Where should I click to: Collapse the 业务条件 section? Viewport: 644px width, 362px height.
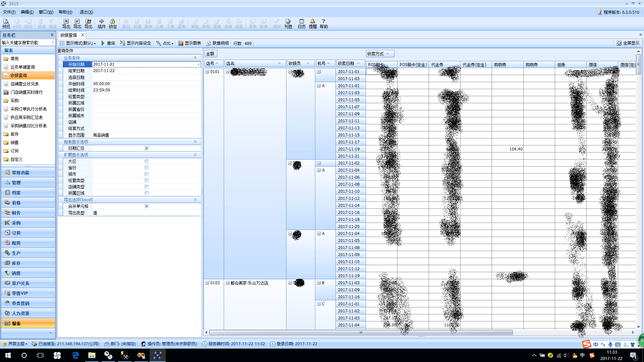(195, 58)
